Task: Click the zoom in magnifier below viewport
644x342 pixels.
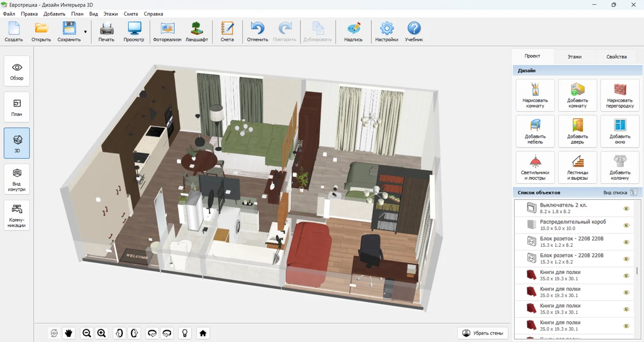Action: coord(101,333)
